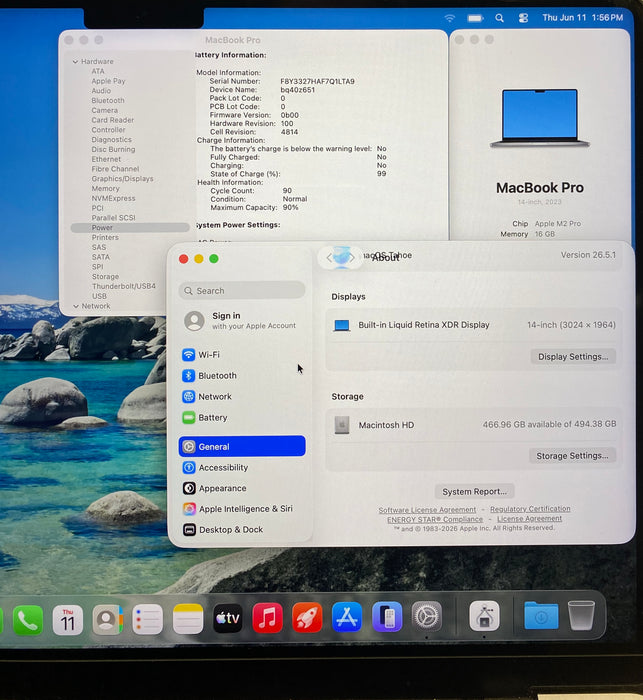
Task: Select NVMExpress in System Information sidebar
Action: [x=113, y=199]
